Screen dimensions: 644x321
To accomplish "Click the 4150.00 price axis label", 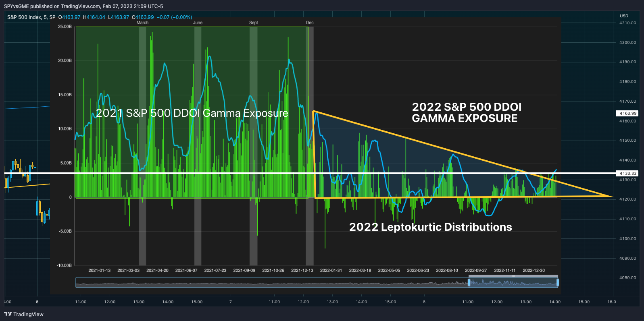I will pos(628,141).
